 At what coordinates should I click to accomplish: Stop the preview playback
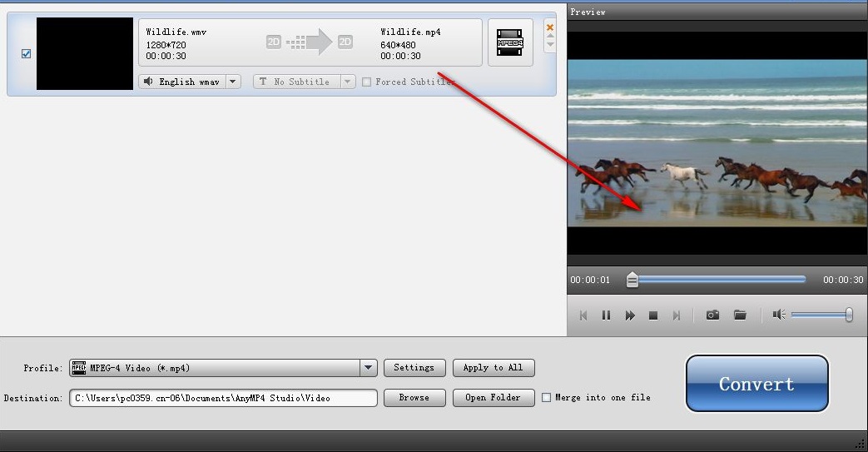point(653,315)
